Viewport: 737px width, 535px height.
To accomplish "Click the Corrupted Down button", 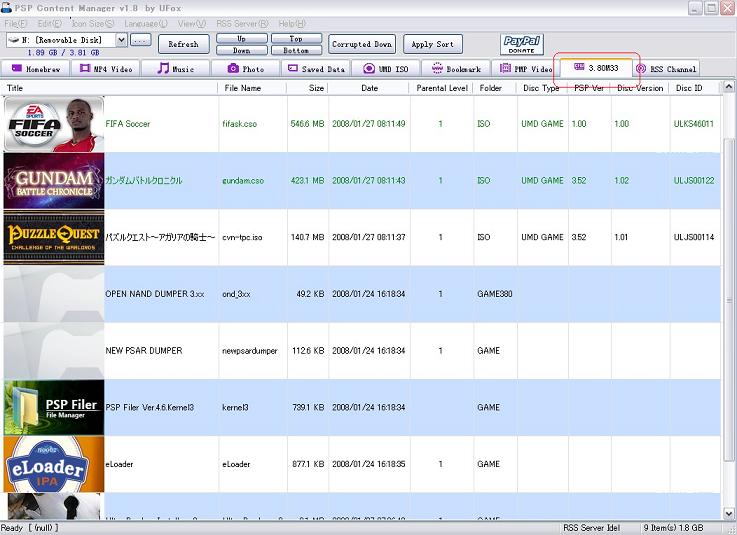I will (362, 44).
